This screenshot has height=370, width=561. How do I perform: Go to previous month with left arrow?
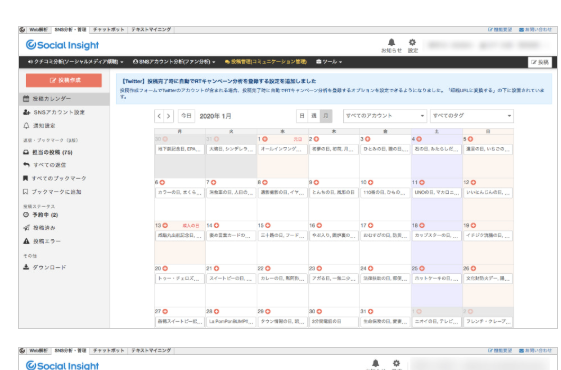(x=159, y=116)
